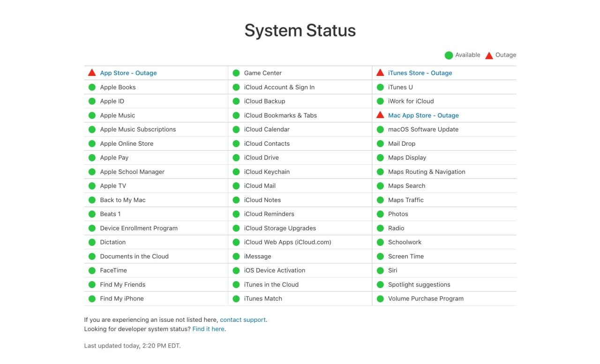Image resolution: width=600 pixels, height=364 pixels.
Task: Click the green Available legend circle
Action: click(449, 55)
